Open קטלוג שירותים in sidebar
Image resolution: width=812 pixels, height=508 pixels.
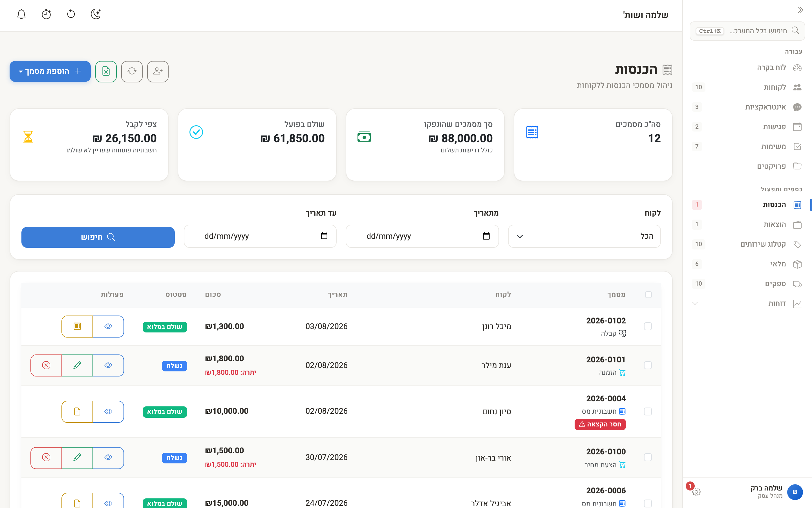tap(747, 244)
